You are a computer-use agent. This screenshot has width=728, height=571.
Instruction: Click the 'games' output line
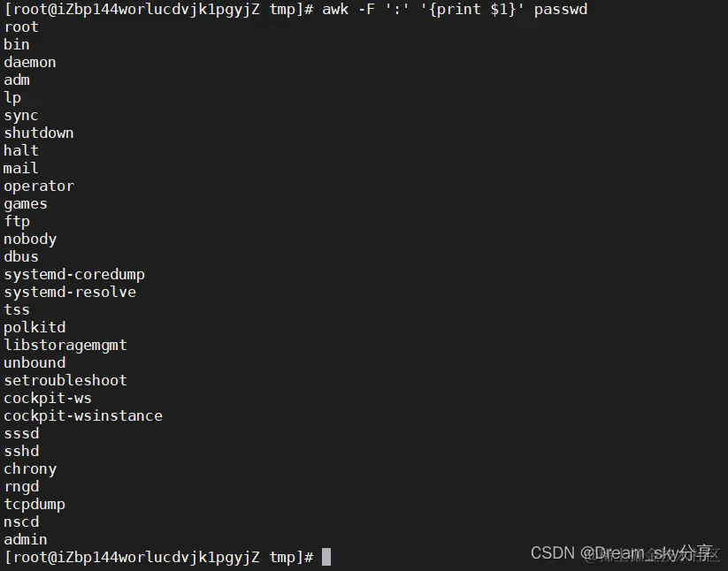[26, 204]
